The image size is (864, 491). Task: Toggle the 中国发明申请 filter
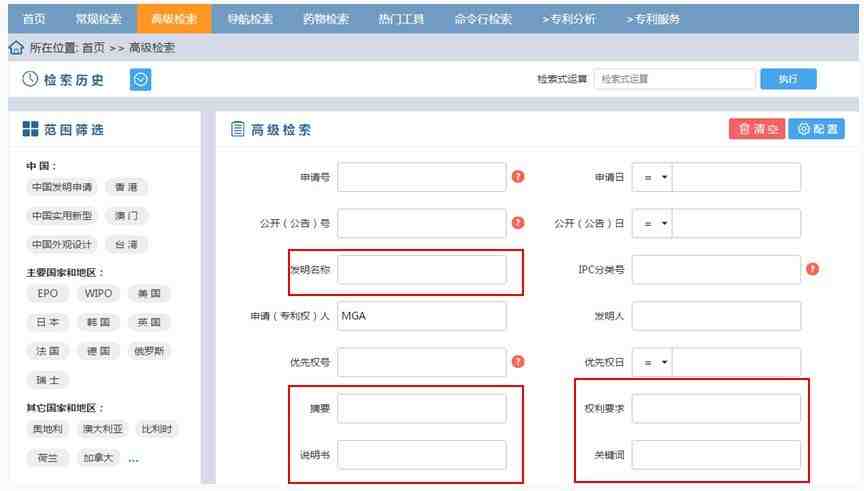tap(62, 186)
